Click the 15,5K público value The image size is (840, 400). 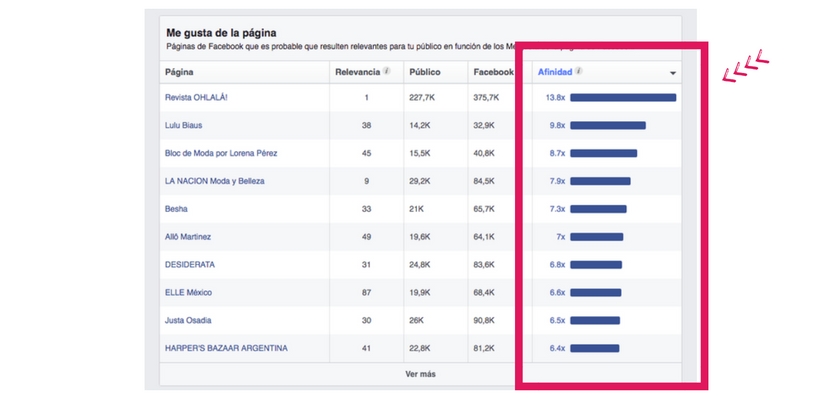(x=419, y=153)
